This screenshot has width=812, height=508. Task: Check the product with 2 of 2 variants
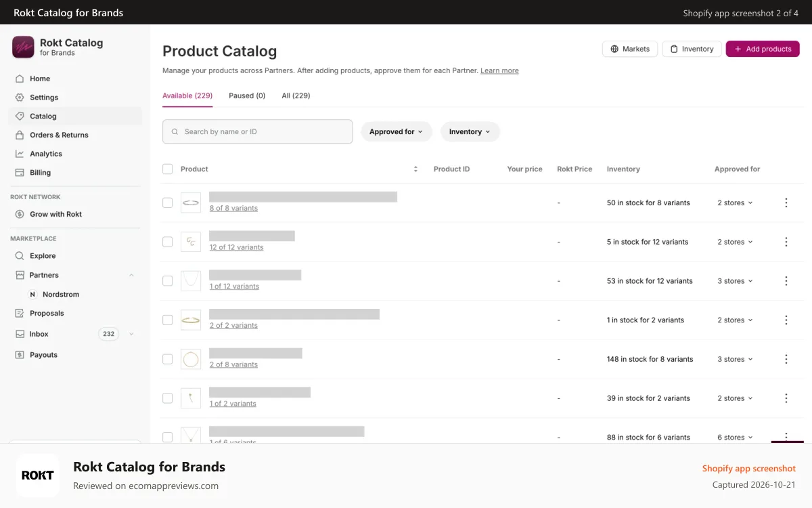(x=168, y=320)
